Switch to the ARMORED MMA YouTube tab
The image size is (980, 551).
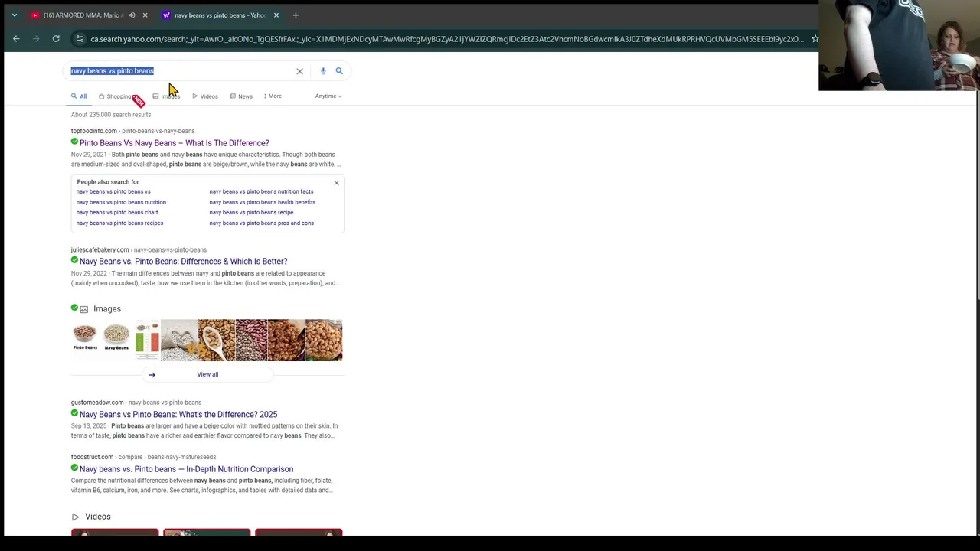83,15
